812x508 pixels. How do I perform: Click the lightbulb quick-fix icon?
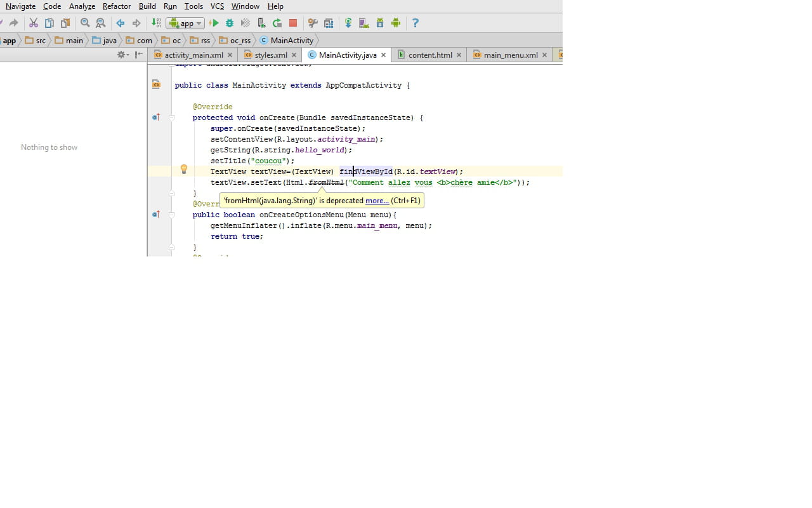[184, 170]
